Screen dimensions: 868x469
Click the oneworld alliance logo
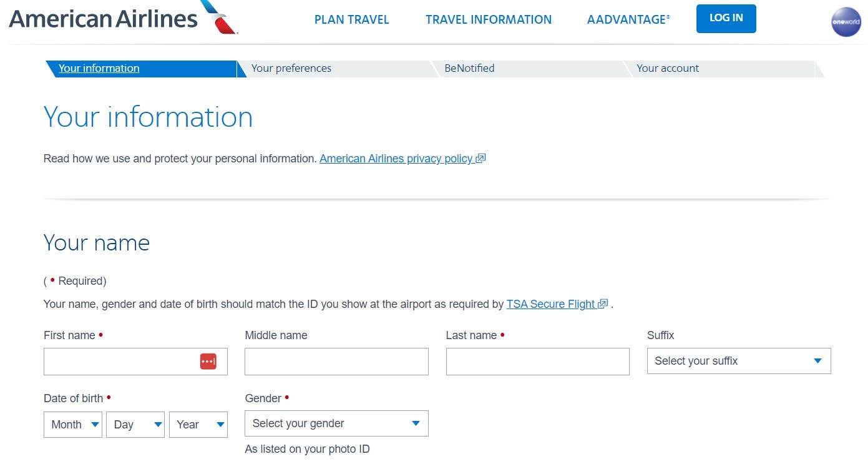(x=846, y=22)
